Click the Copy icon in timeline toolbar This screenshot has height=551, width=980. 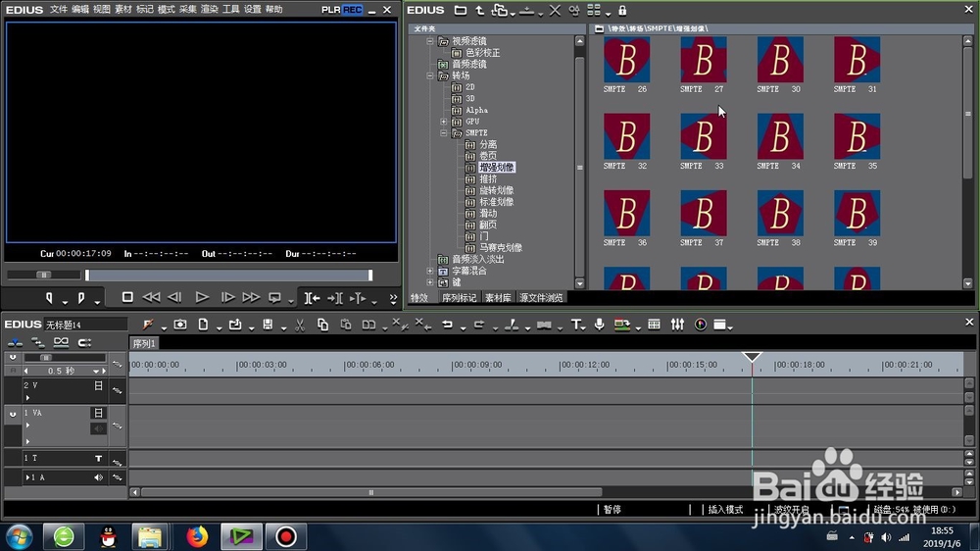(x=322, y=325)
